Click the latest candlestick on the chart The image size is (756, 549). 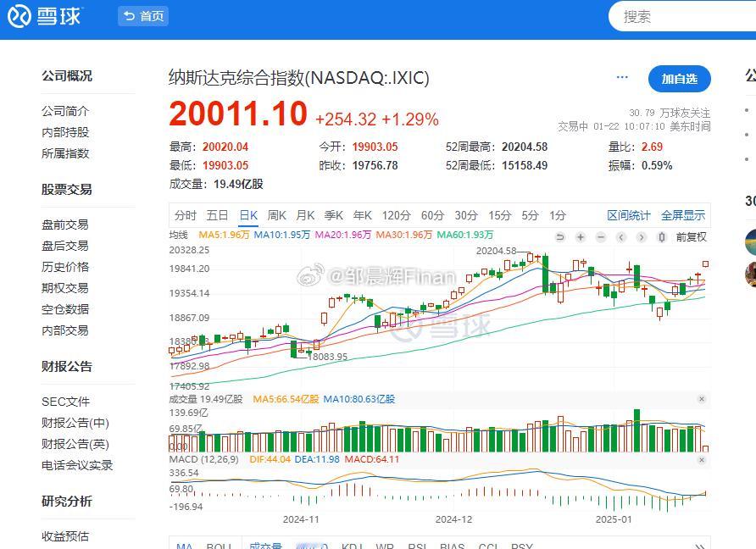pyautogui.click(x=705, y=263)
